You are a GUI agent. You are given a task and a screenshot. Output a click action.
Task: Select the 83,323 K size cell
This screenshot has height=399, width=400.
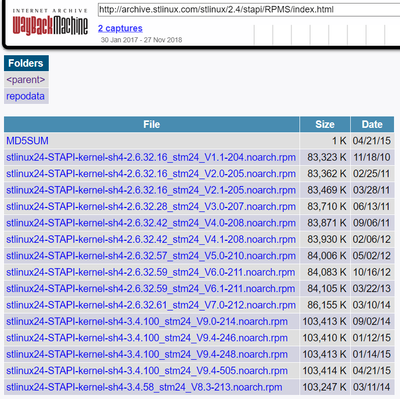pyautogui.click(x=325, y=157)
